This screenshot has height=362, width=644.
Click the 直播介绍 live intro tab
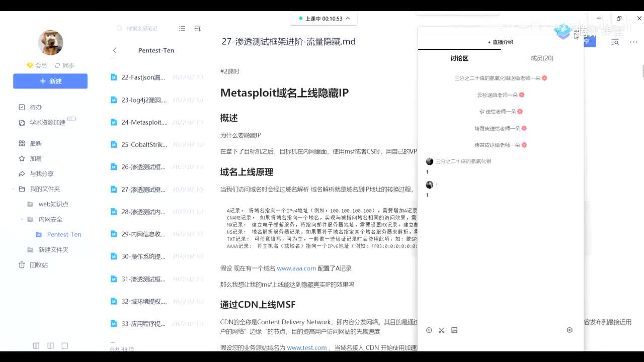tap(500, 42)
